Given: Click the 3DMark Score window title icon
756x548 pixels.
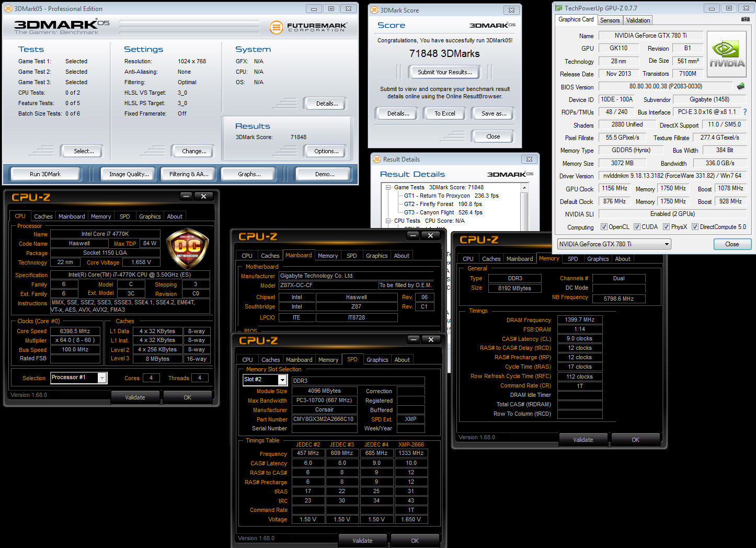Looking at the screenshot, I should (374, 10).
